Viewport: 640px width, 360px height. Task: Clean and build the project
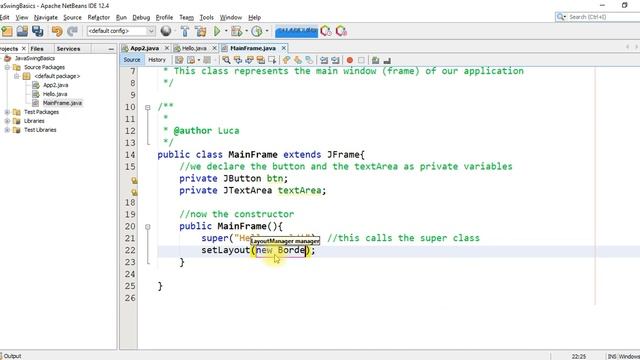coord(201,31)
